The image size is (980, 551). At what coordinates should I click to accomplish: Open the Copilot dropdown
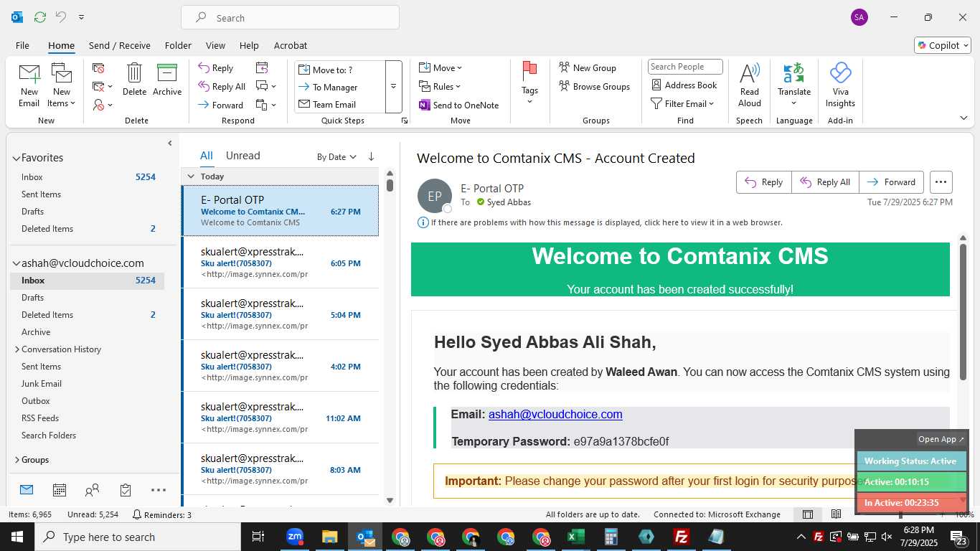[x=943, y=45]
